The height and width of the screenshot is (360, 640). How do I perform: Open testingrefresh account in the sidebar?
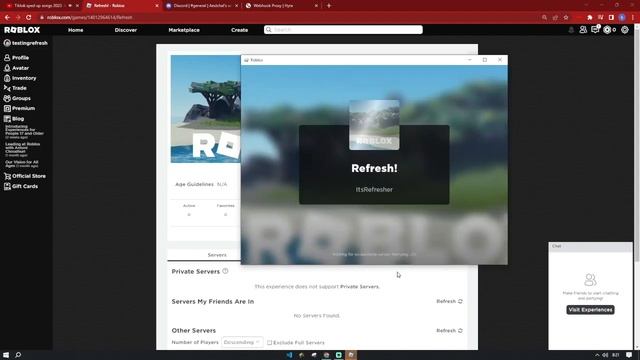pyautogui.click(x=25, y=43)
